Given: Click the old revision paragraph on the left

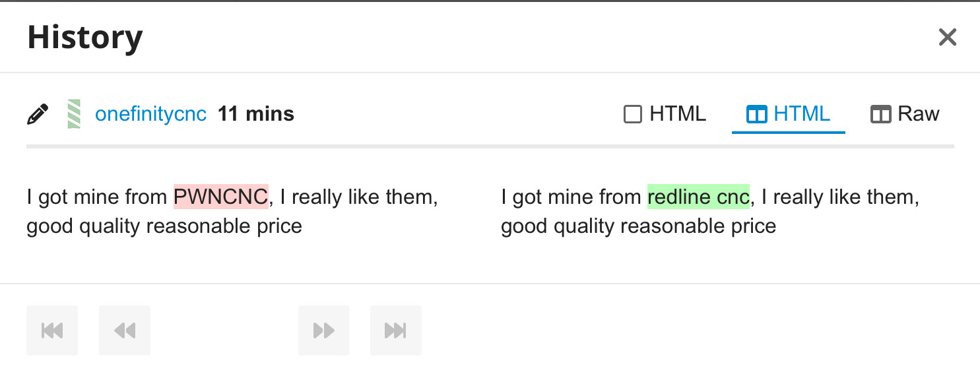Looking at the screenshot, I should [232, 211].
